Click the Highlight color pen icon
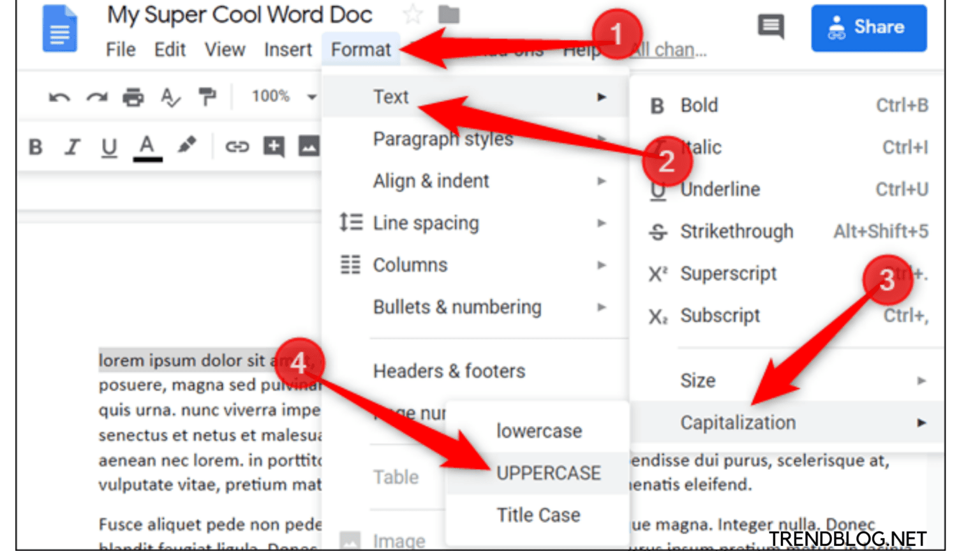980x551 pixels. pos(186,146)
